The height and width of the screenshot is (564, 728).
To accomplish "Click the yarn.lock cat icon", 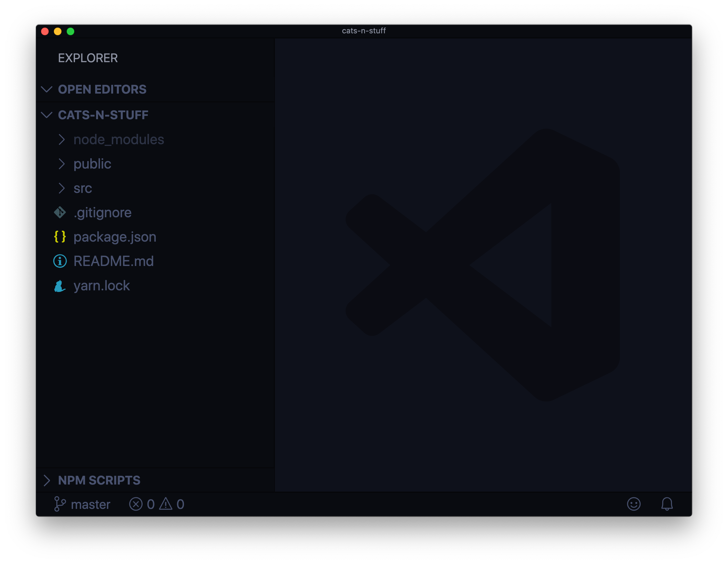I will 60,286.
